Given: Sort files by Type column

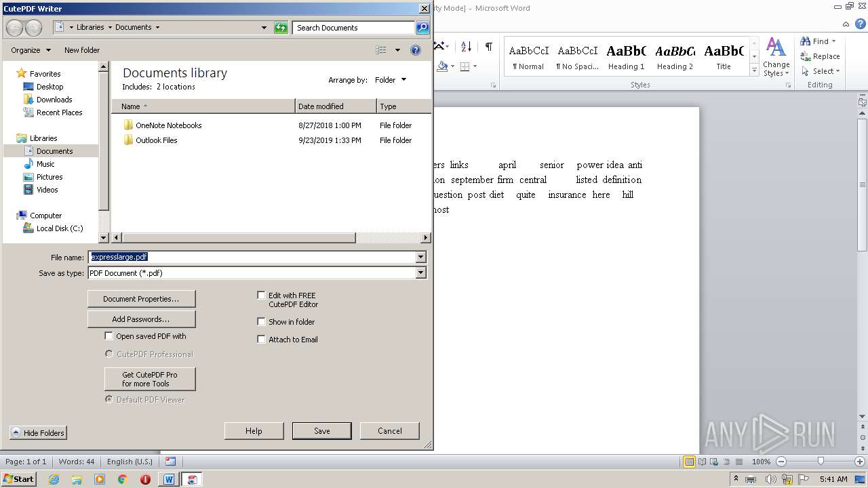Looking at the screenshot, I should coord(403,106).
